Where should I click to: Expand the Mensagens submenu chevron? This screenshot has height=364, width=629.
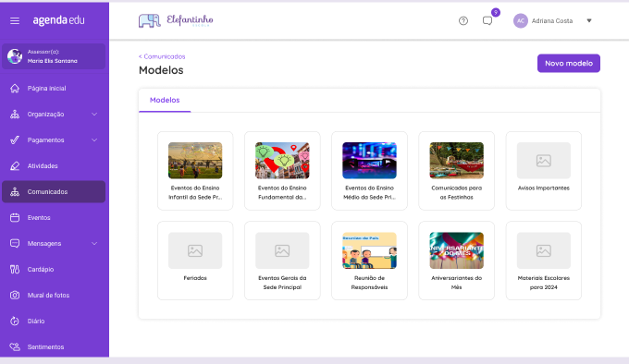(x=94, y=244)
